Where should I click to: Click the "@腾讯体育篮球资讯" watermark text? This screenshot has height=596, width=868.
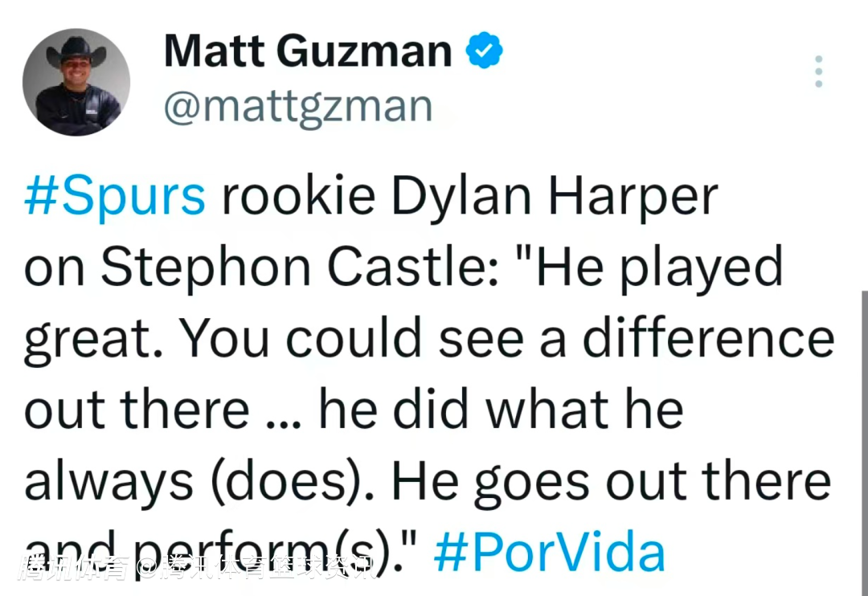coord(256,568)
